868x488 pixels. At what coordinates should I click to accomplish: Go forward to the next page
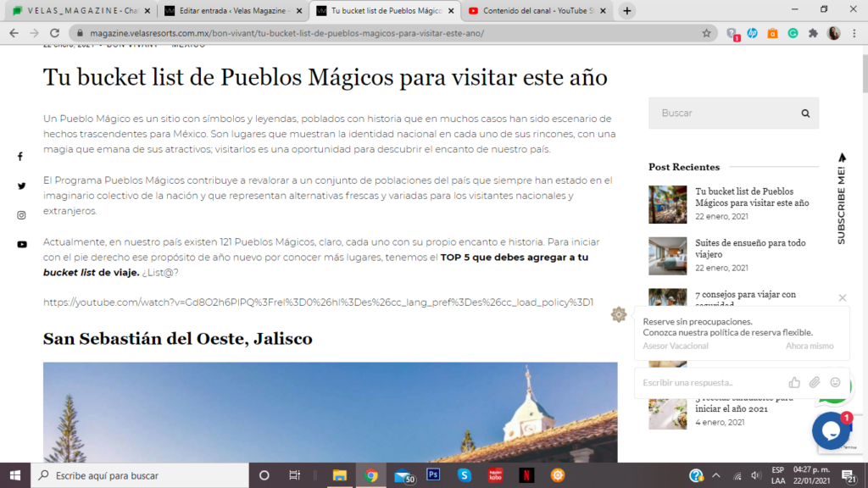click(x=34, y=33)
